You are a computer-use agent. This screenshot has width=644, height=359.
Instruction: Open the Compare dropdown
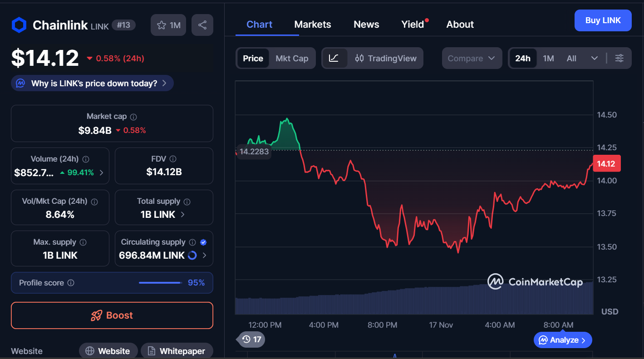click(x=472, y=58)
